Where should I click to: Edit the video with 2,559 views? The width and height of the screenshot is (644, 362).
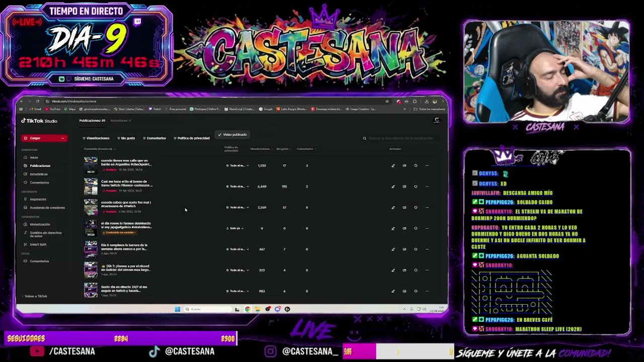click(x=393, y=207)
